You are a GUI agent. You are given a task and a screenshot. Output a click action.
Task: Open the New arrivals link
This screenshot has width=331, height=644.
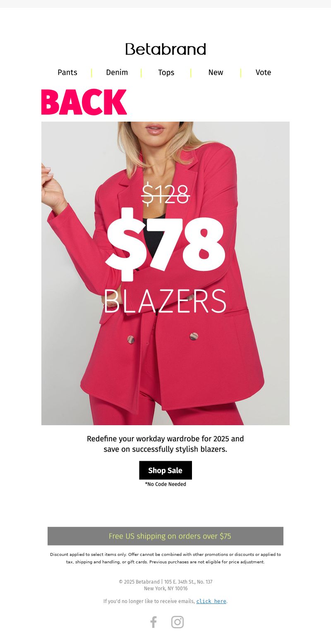[x=216, y=72]
